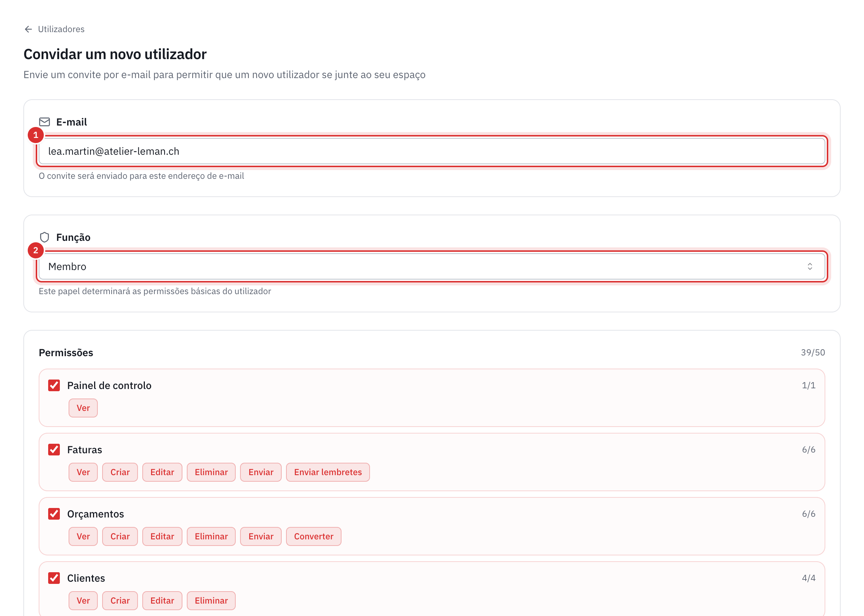Open the Função dropdown showing Membro
The image size is (864, 616).
(432, 266)
